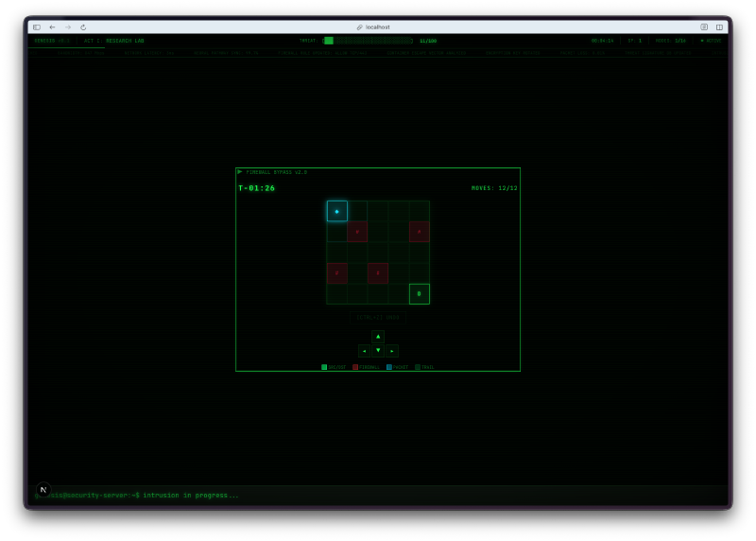
Task: Click the red Firewall legend swatch
Action: click(355, 367)
